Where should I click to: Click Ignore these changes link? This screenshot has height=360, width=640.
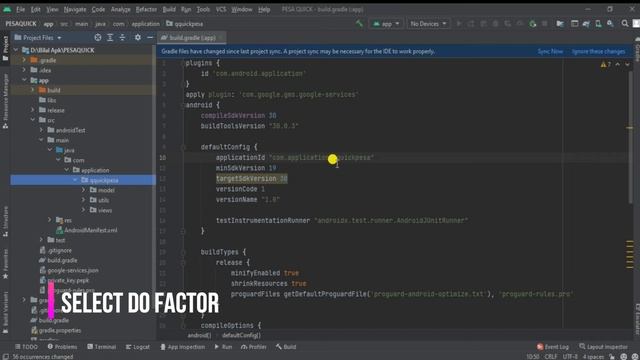[x=598, y=51]
